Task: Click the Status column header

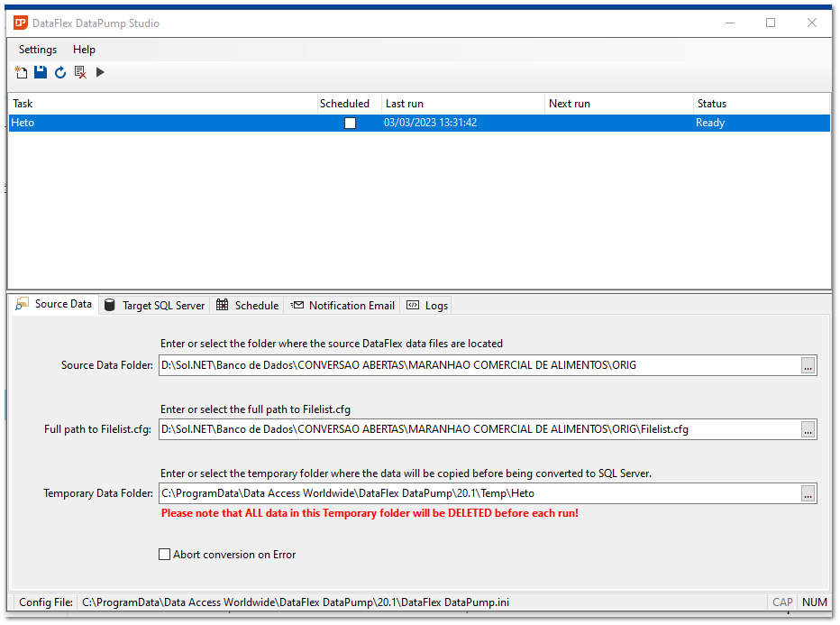Action: (761, 104)
